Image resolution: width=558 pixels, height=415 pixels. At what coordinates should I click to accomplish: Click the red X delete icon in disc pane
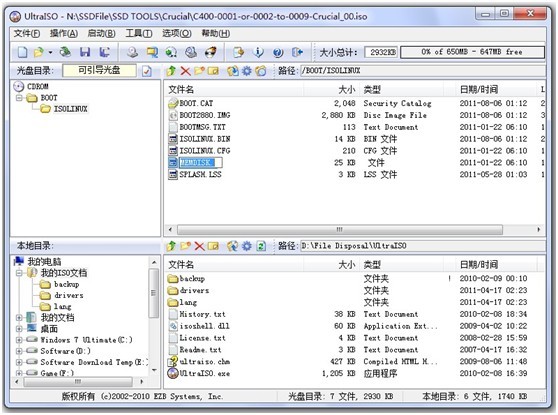click(185, 71)
